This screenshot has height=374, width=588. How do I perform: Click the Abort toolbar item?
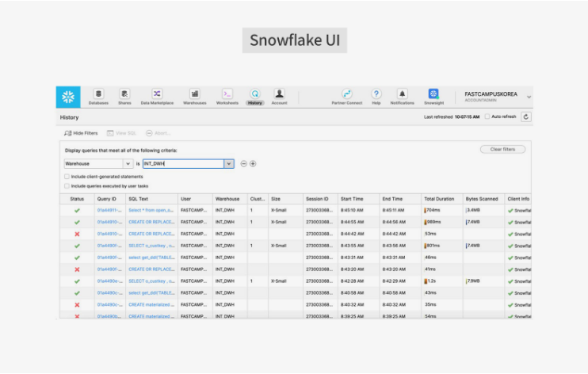click(x=158, y=133)
